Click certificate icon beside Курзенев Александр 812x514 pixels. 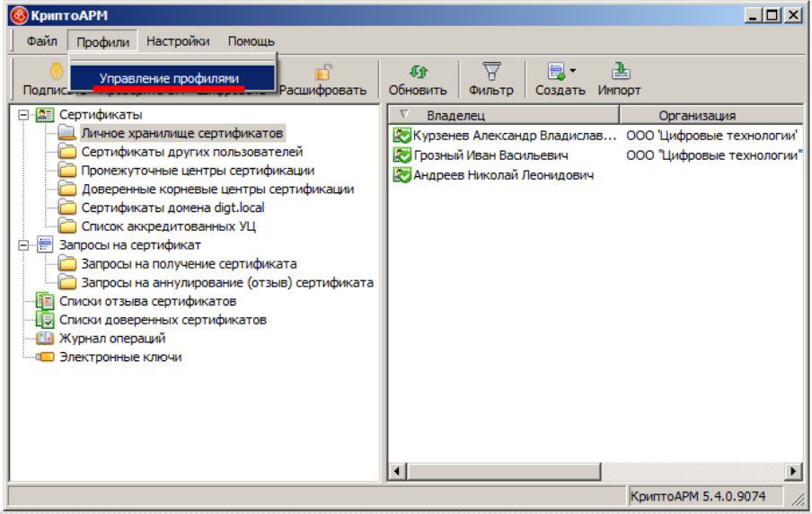point(402,136)
